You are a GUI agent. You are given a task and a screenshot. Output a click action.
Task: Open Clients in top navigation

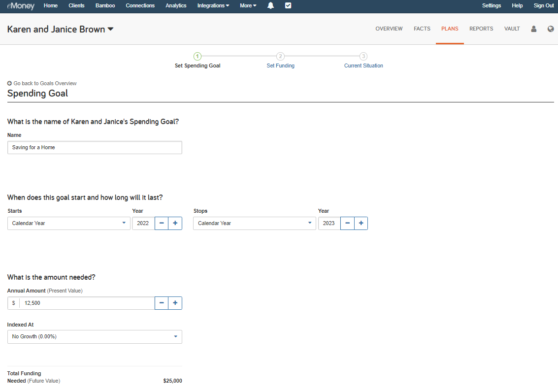click(76, 5)
